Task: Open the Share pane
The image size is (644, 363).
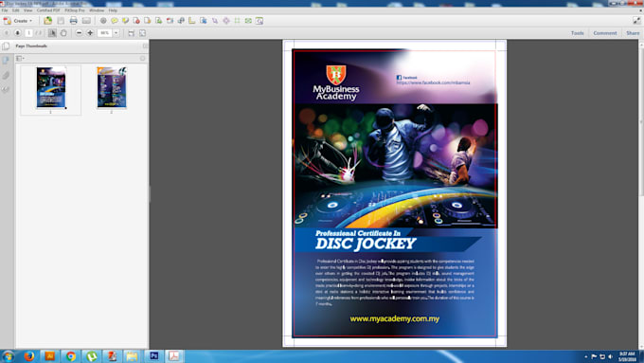Action: point(633,33)
